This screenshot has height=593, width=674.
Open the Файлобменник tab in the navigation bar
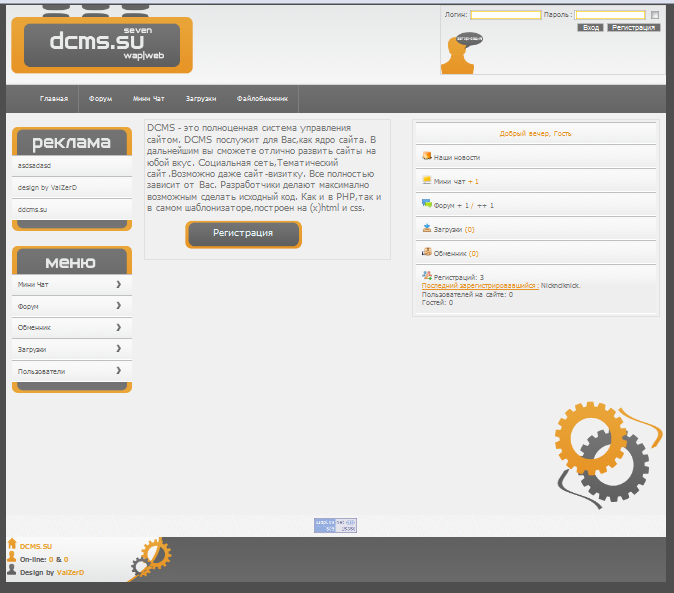[x=262, y=99]
